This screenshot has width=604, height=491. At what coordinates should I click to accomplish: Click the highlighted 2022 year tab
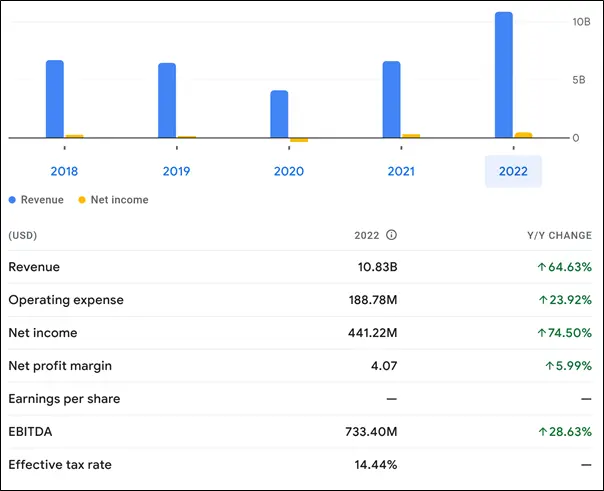[x=513, y=171]
